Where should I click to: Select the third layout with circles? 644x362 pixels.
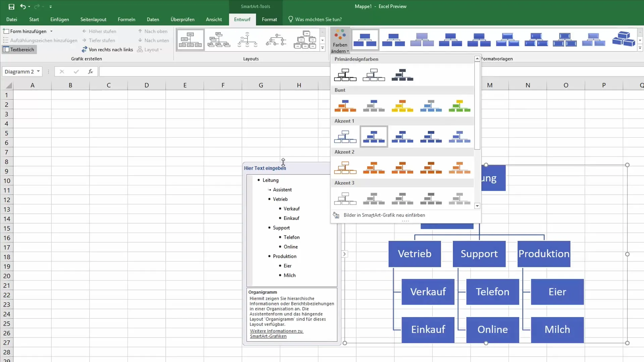(248, 40)
